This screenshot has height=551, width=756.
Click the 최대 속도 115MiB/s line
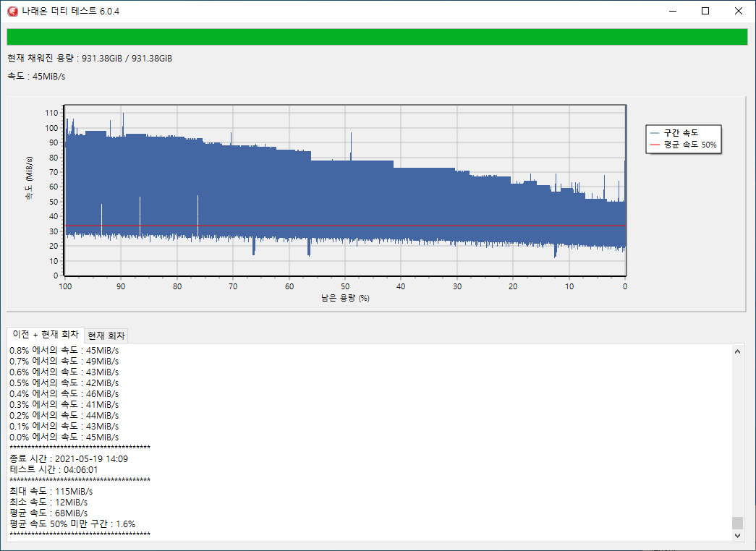51,491
